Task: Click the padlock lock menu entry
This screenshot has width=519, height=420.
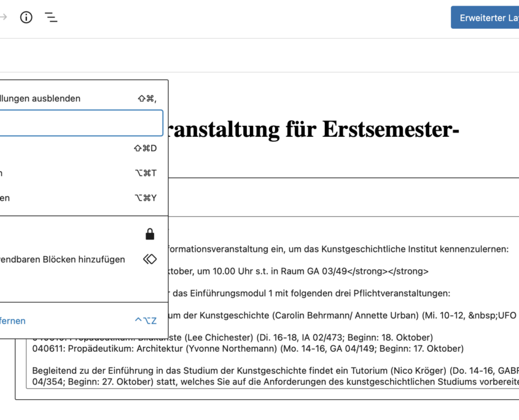Action: (80, 235)
